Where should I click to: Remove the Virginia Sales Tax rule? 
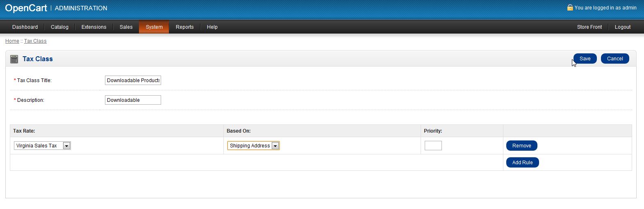tap(521, 146)
